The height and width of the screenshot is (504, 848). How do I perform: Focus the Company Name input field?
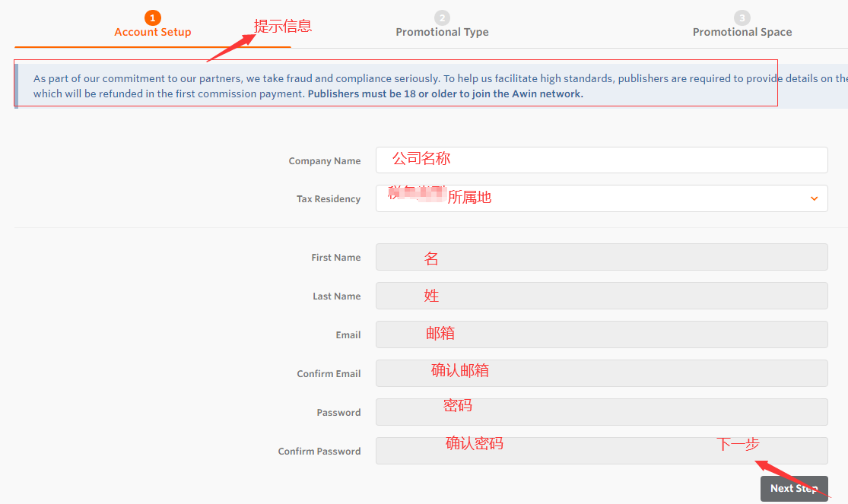(x=601, y=160)
